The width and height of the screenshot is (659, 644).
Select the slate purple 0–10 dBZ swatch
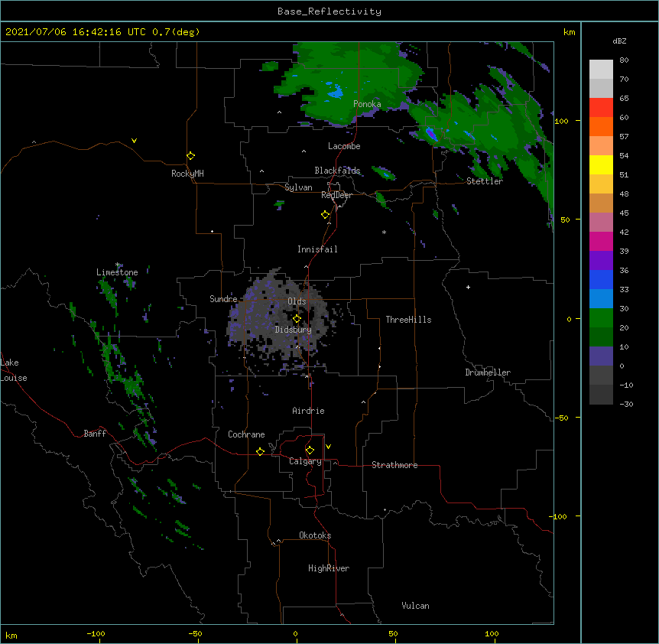[x=601, y=356]
